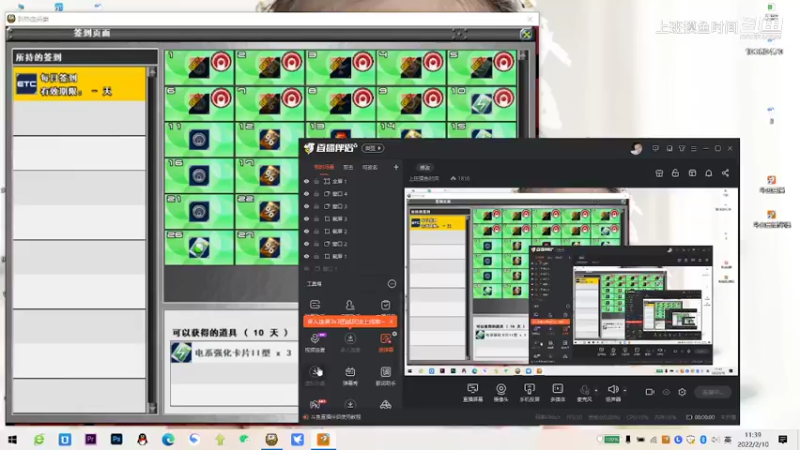Click day 10 reward cell in calendar
This screenshot has height=450, width=800.
pyautogui.click(x=482, y=104)
